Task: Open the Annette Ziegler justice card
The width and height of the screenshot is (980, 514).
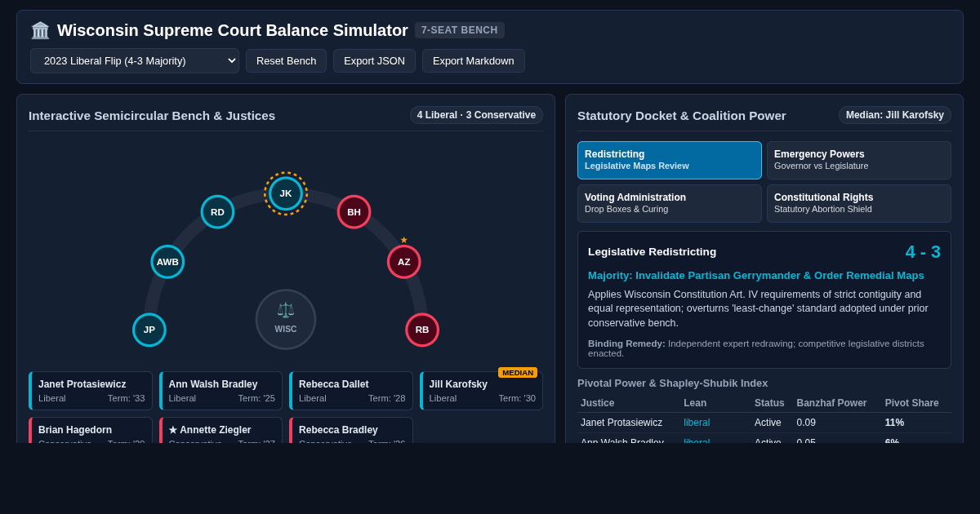Action: point(220,430)
